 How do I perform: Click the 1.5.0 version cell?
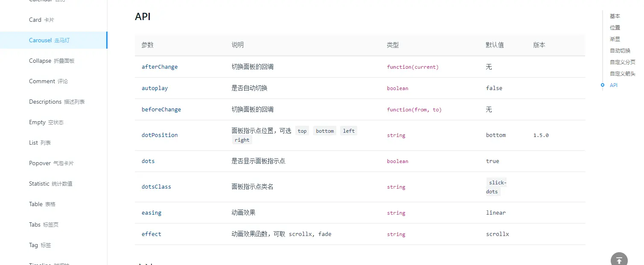tap(541, 135)
